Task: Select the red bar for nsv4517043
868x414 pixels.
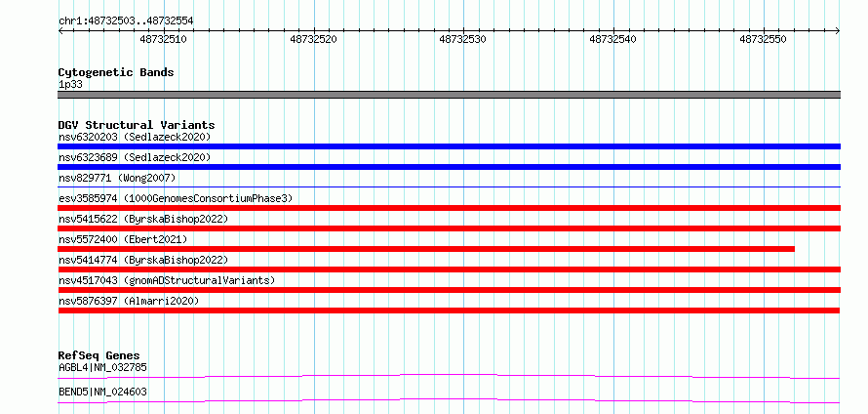Action: 449,290
